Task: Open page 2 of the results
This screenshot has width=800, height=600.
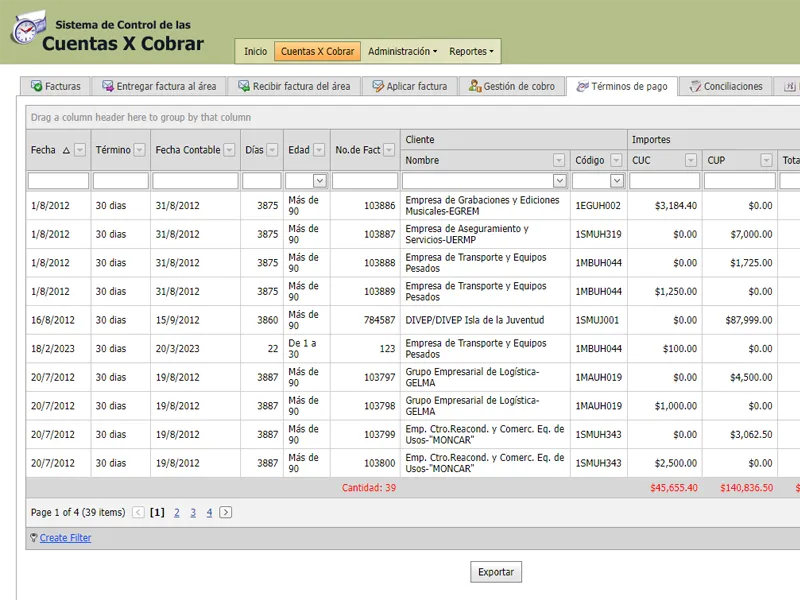Action: 176,512
